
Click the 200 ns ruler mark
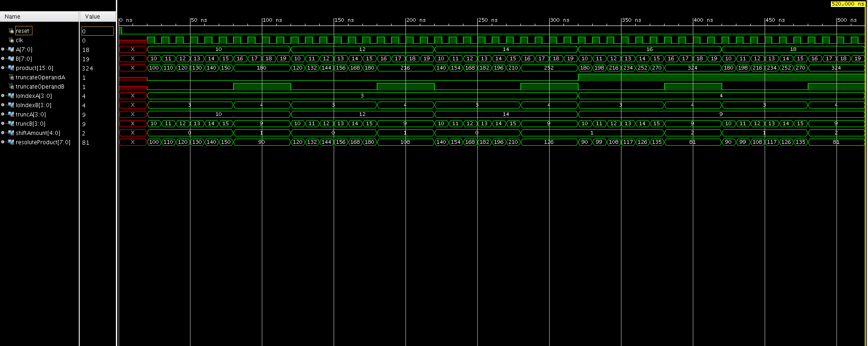416,20
